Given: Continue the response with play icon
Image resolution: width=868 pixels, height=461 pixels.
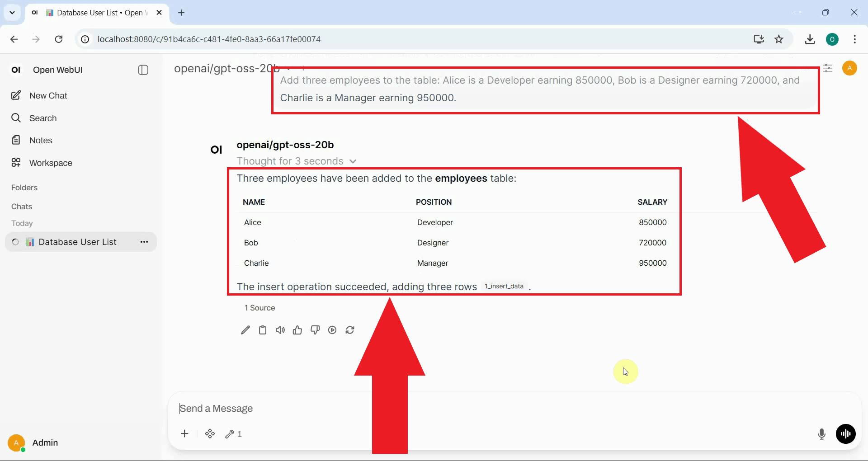Looking at the screenshot, I should pyautogui.click(x=332, y=330).
